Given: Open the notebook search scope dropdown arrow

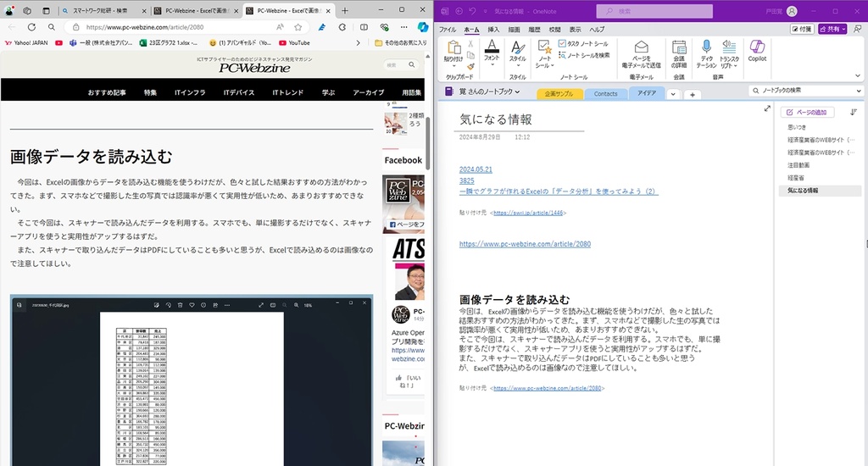Looking at the screenshot, I should coord(859,91).
